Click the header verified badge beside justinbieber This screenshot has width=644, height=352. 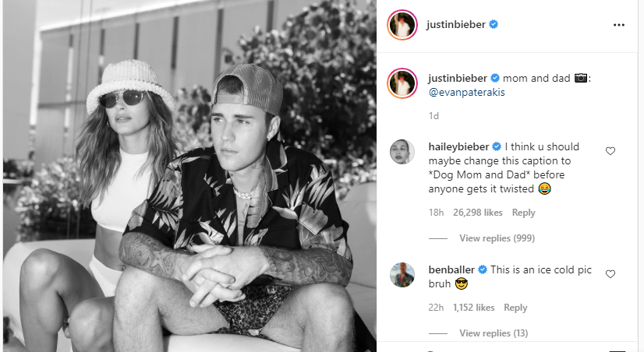click(494, 24)
